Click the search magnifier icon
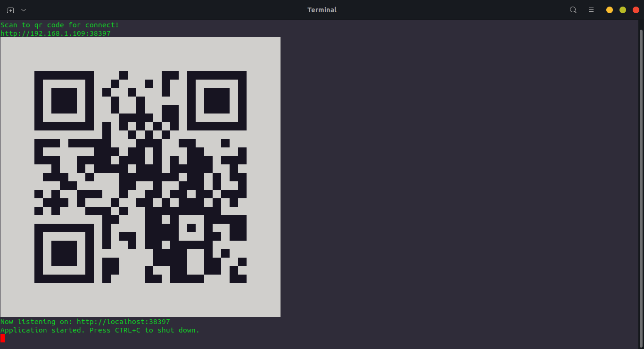 click(x=573, y=9)
